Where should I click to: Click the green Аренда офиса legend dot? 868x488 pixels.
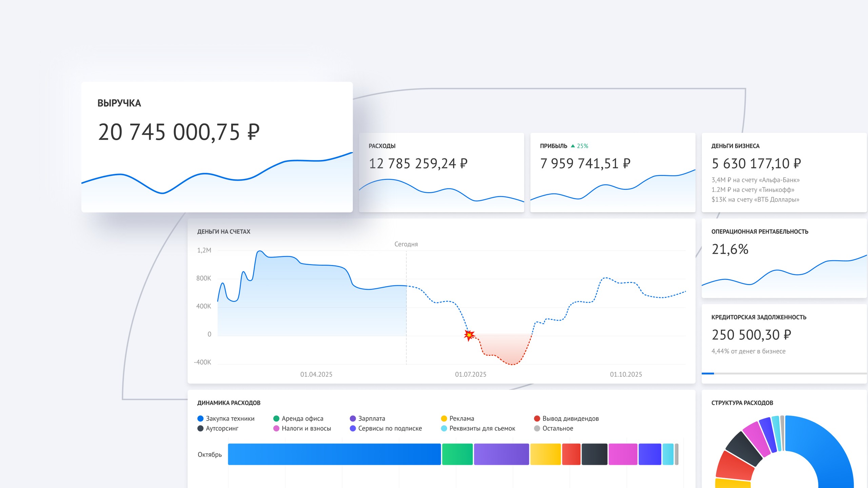coord(276,419)
